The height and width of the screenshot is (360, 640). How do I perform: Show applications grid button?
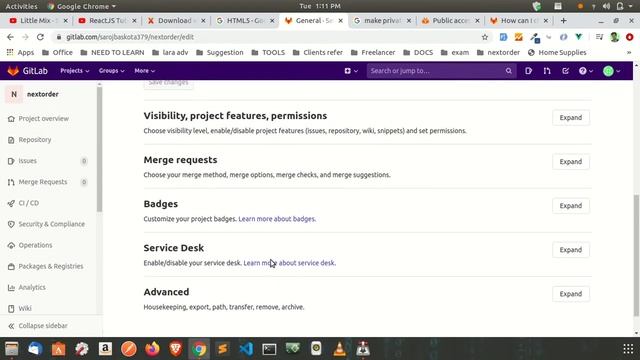coord(628,349)
